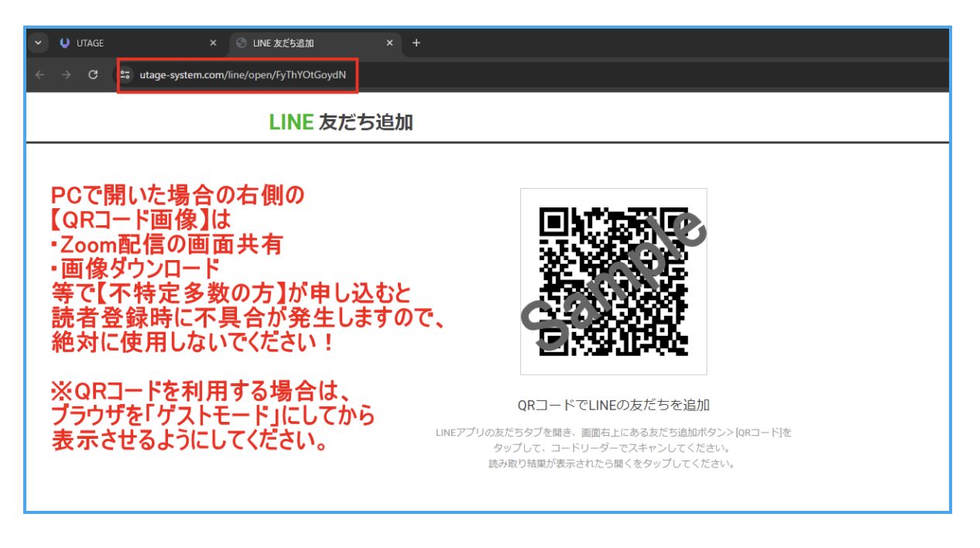Click the utage-system.com address bar URL
Image resolution: width=980 pixels, height=548 pixels.
pyautogui.click(x=242, y=75)
